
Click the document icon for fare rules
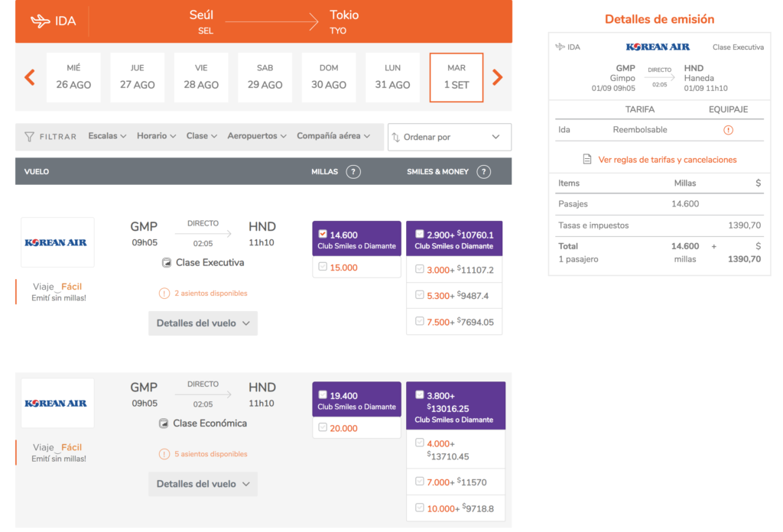tap(587, 159)
